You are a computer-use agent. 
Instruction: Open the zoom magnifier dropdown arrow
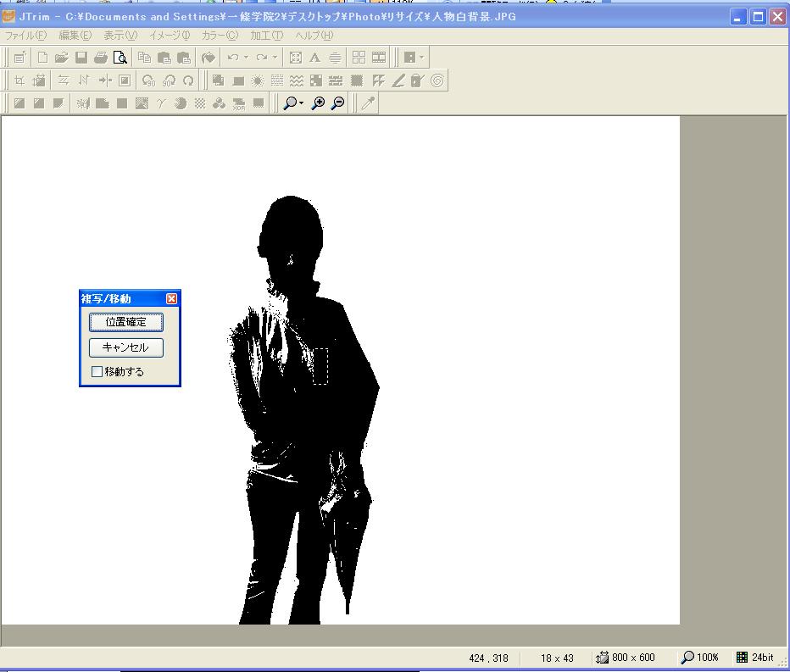(302, 103)
